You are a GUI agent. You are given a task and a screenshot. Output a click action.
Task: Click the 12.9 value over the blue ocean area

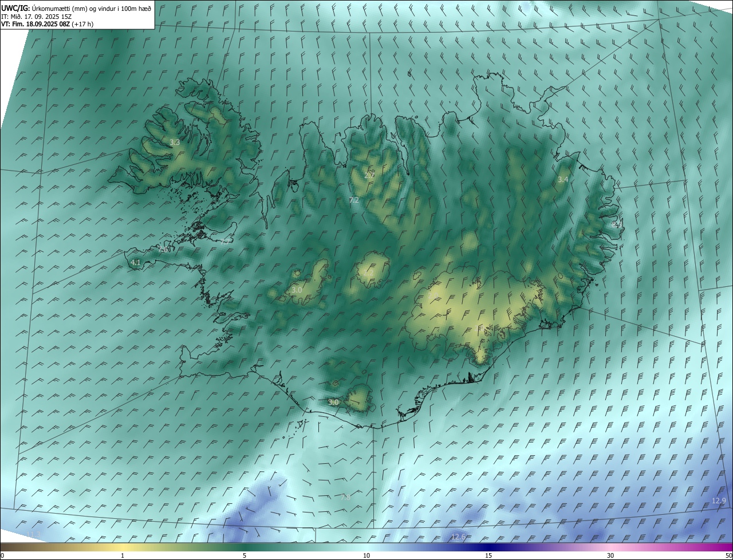(x=719, y=500)
